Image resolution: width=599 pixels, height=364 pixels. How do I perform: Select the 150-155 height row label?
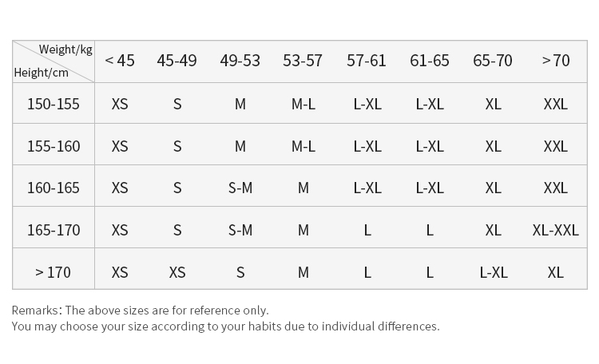tap(54, 104)
